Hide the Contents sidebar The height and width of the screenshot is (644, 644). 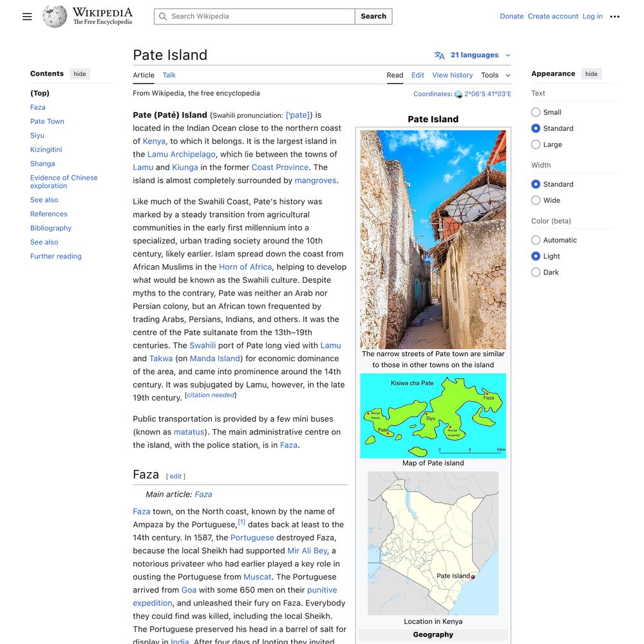[x=80, y=74]
